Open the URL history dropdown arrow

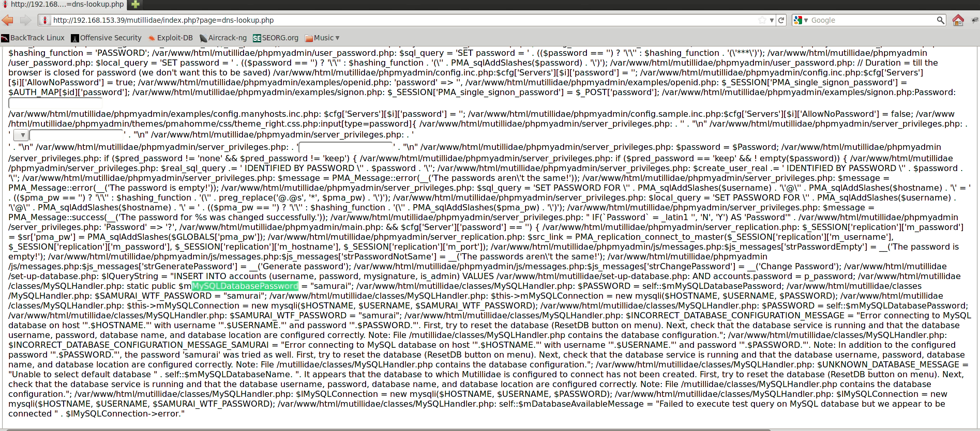click(x=772, y=20)
